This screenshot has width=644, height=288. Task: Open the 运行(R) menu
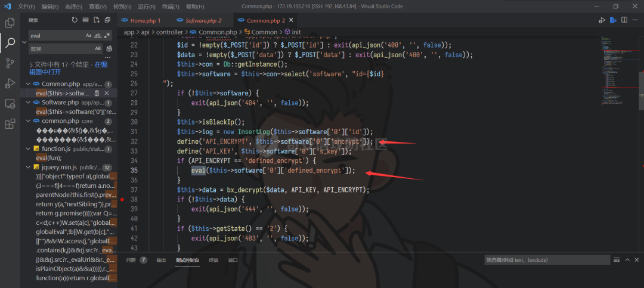pos(147,7)
